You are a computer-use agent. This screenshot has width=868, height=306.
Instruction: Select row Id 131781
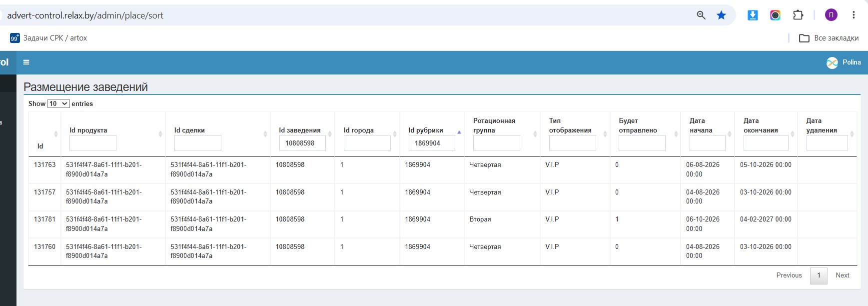click(45, 219)
